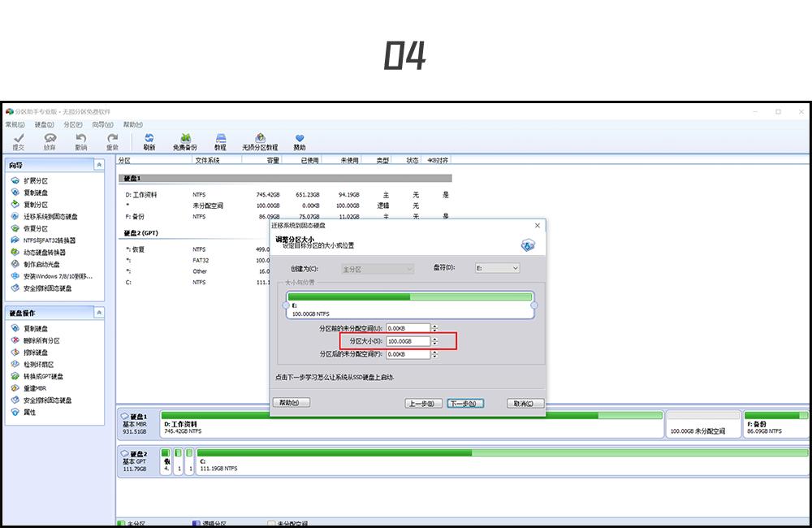Click the C: 111.19GB NTFS disk map block
The image size is (812, 528).
(502, 461)
